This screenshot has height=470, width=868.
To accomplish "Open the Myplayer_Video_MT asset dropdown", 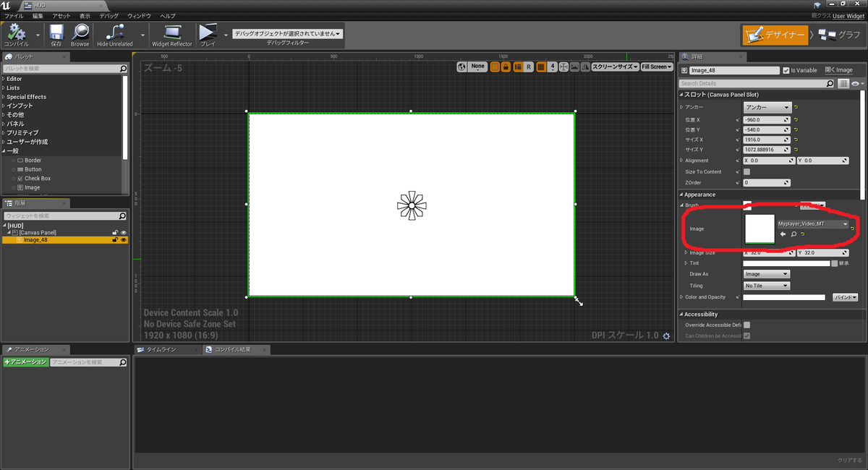I will coord(813,224).
